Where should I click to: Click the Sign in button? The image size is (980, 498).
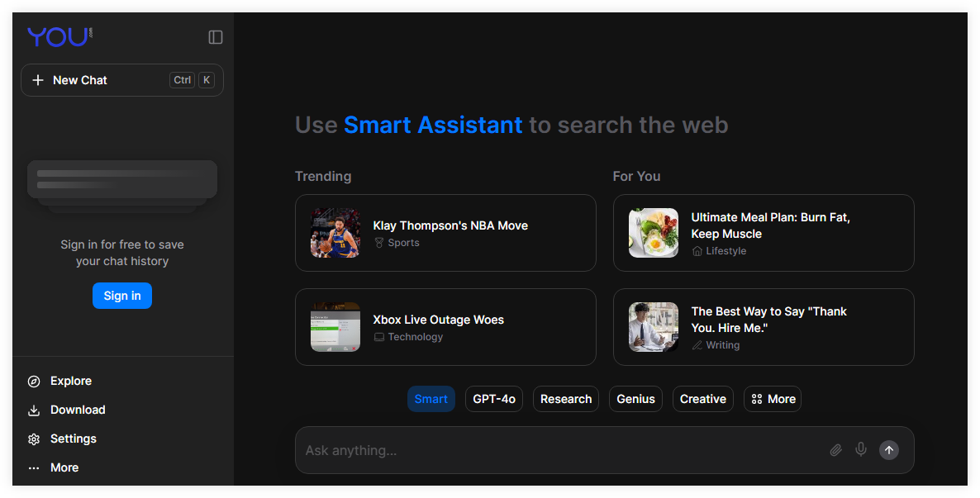[x=122, y=296]
